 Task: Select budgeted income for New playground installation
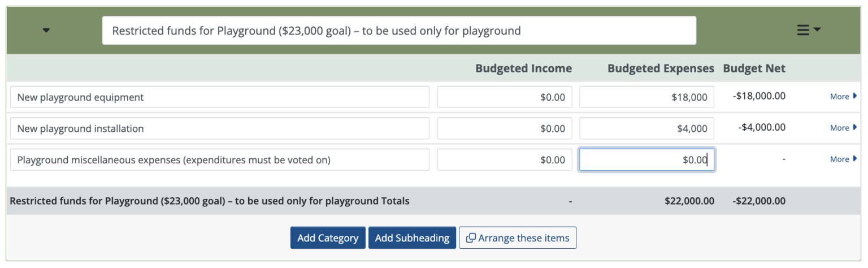point(504,128)
